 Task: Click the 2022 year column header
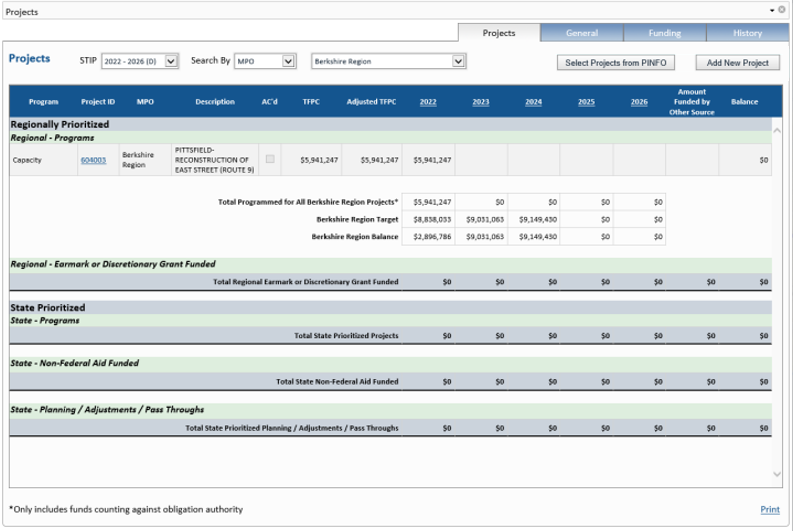pyautogui.click(x=428, y=102)
